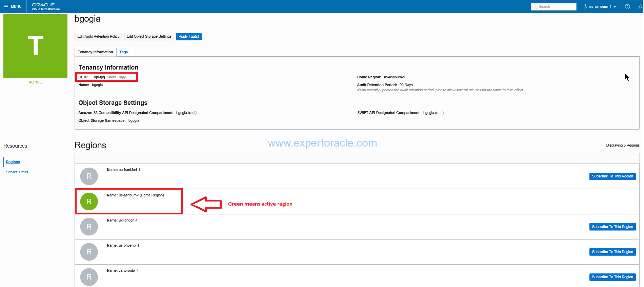This screenshot has height=287, width=644.
Task: Click the Resources sidebar heading
Action: (x=15, y=146)
